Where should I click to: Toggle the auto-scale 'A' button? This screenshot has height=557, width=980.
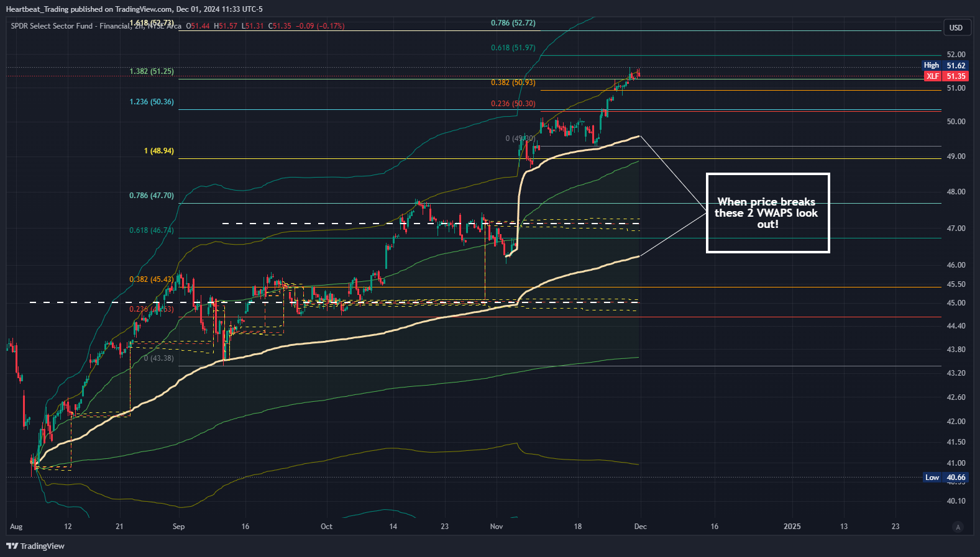pos(958,527)
